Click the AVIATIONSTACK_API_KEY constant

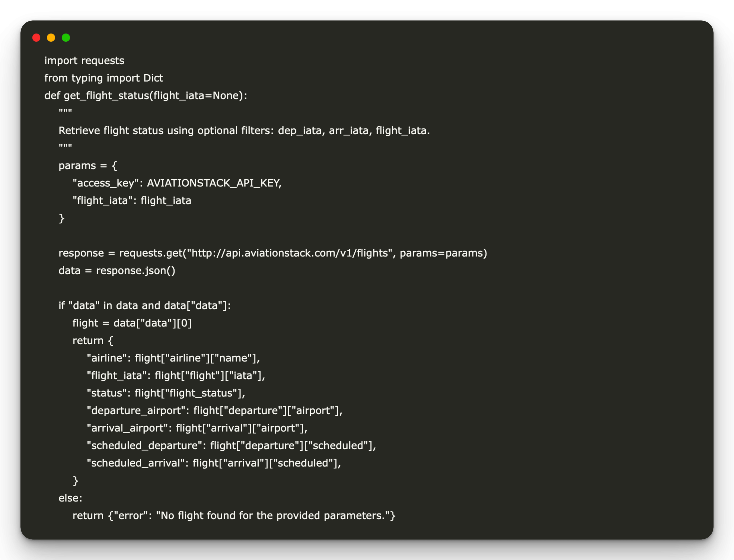[214, 183]
